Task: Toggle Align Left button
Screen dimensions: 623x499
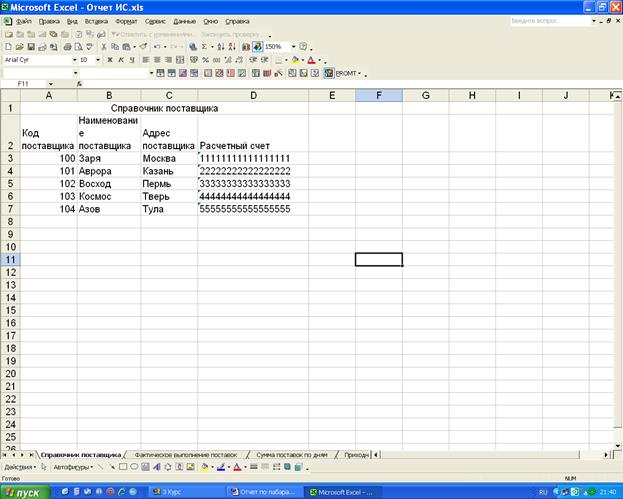Action: (146, 60)
